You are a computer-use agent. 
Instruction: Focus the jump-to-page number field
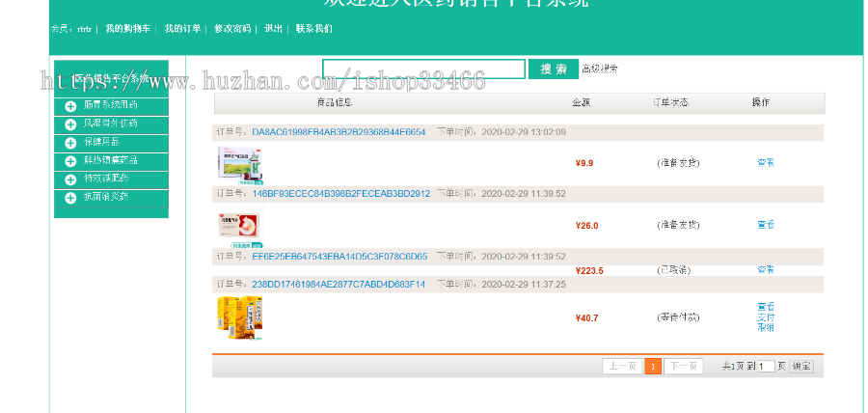(766, 367)
